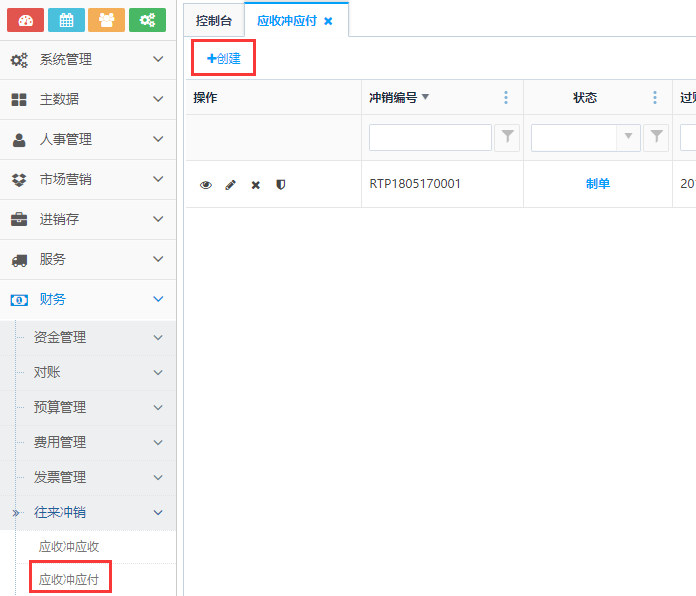Viewport: 696px width, 596px height.
Task: Click the 冲销编号 filter text field
Action: (430, 137)
